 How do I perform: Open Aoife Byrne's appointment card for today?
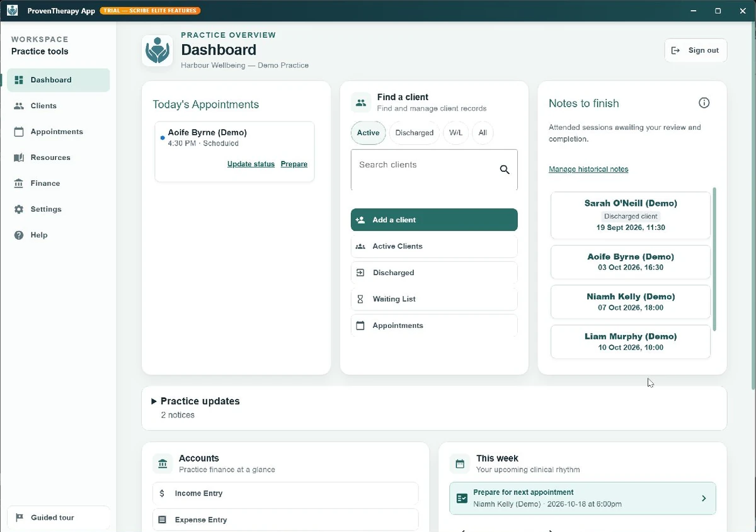pyautogui.click(x=234, y=152)
